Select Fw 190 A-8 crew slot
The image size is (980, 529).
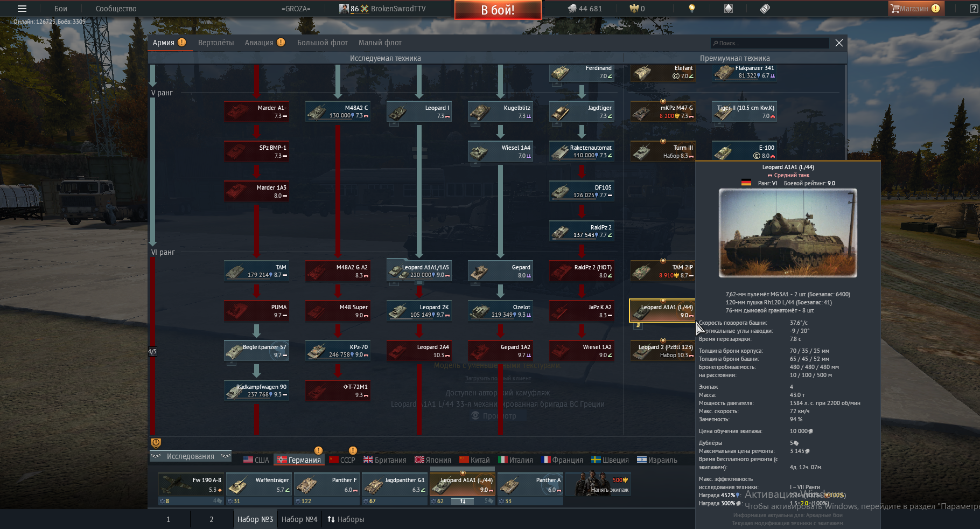click(x=191, y=484)
